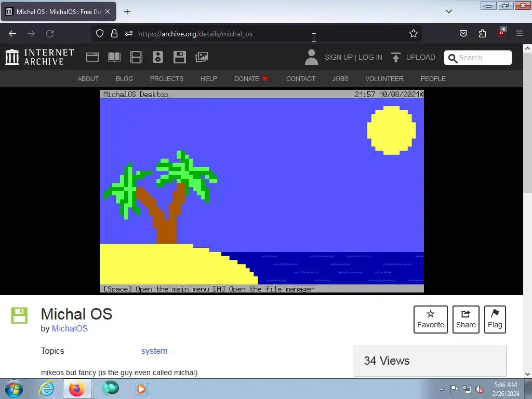Open the BLOG menu item
The height and width of the screenshot is (399, 532).
coord(124,79)
